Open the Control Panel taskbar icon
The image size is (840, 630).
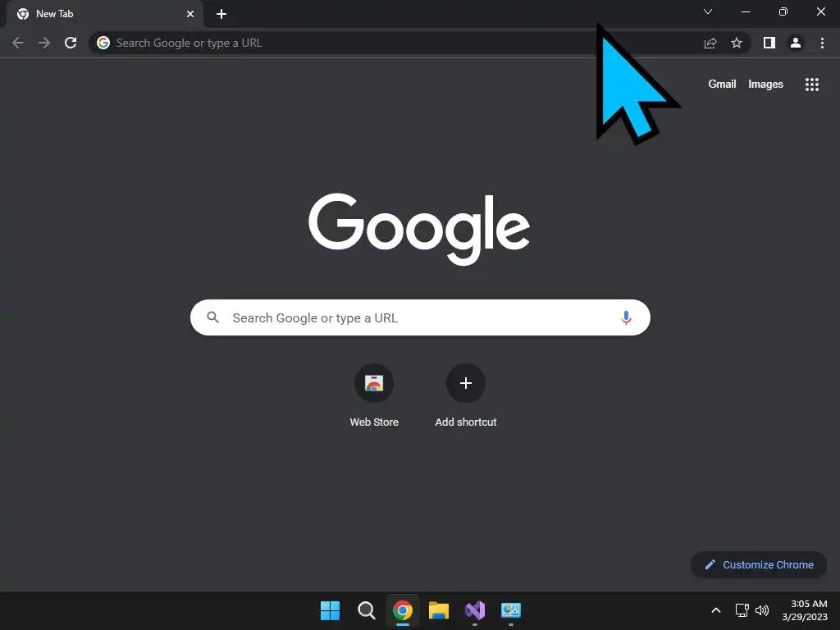coord(511,610)
